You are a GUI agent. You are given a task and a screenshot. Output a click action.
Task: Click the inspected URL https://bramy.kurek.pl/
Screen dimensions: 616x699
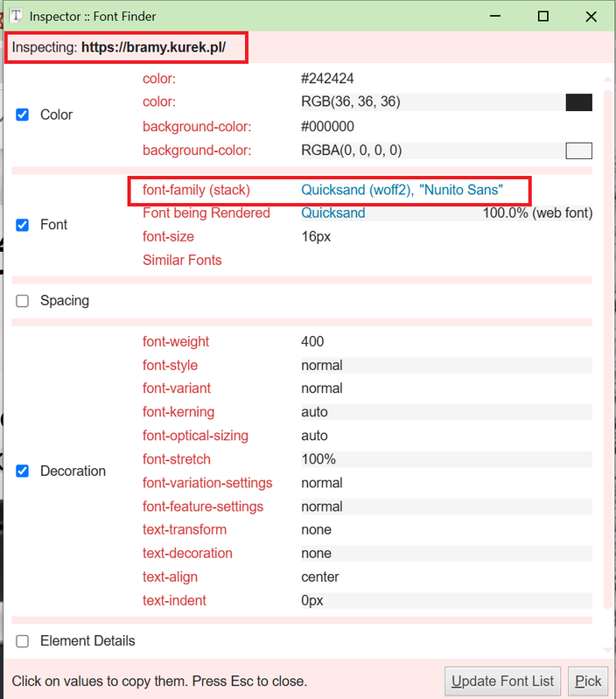click(153, 47)
